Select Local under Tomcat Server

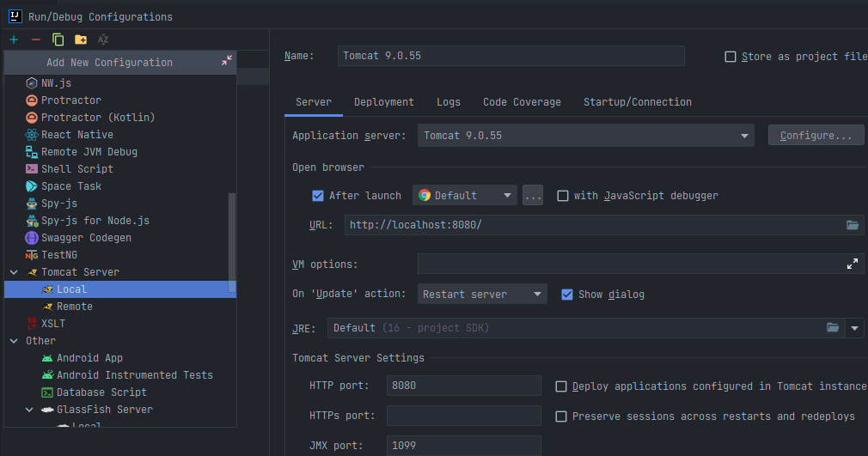pyautogui.click(x=120, y=289)
